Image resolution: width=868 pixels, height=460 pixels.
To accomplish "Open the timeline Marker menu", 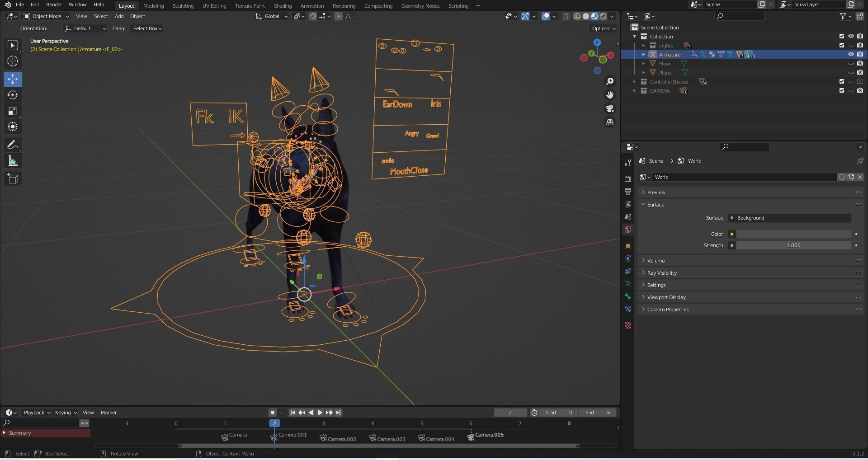I will click(x=108, y=413).
